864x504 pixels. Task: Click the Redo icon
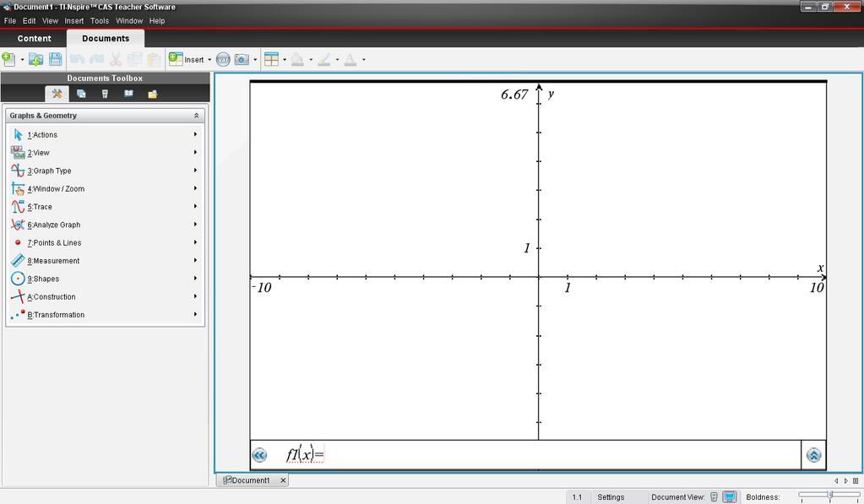pyautogui.click(x=96, y=59)
